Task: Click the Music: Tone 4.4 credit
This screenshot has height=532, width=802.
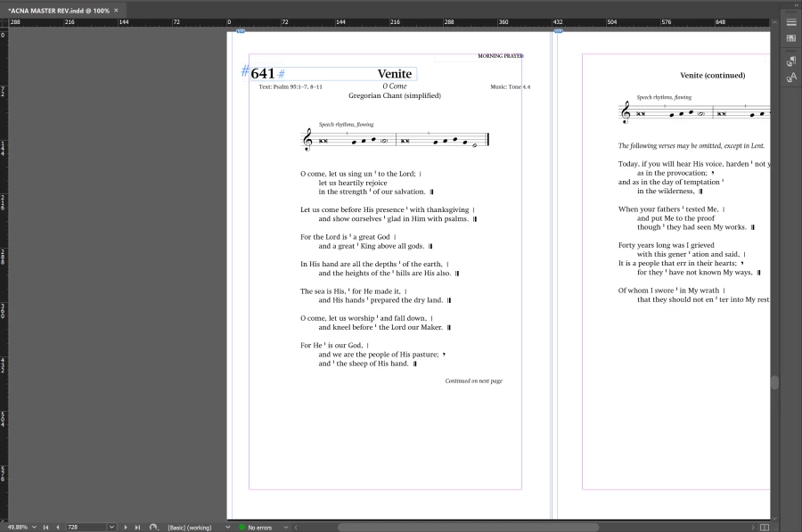Action: [510, 87]
